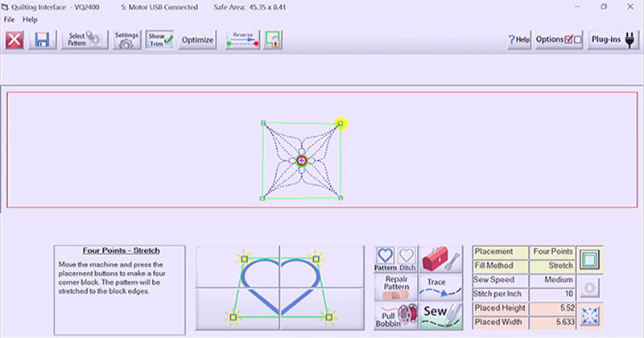Switch to Ditch heart mode
644x338 pixels.
(407, 258)
